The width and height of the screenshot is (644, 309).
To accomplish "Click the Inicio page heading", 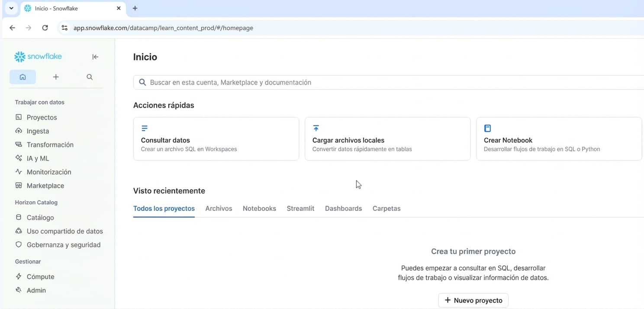I will [145, 57].
